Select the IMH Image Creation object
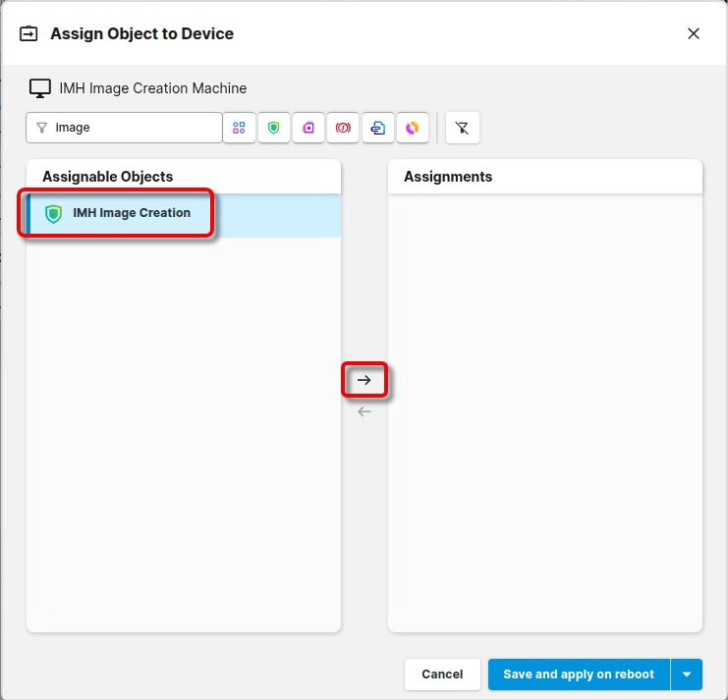 pos(132,213)
